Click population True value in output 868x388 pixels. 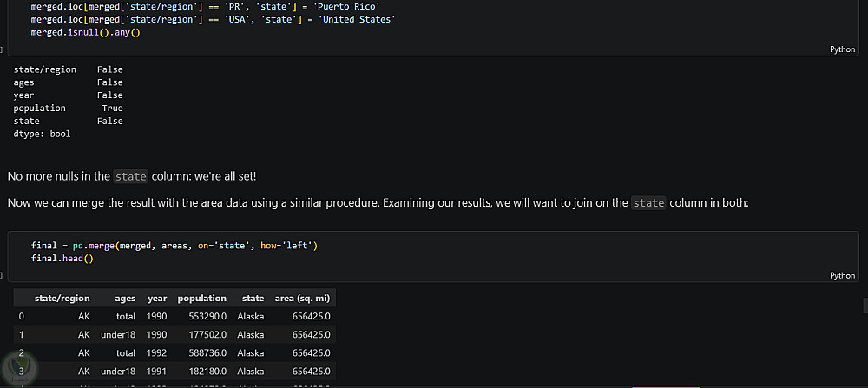click(x=112, y=109)
